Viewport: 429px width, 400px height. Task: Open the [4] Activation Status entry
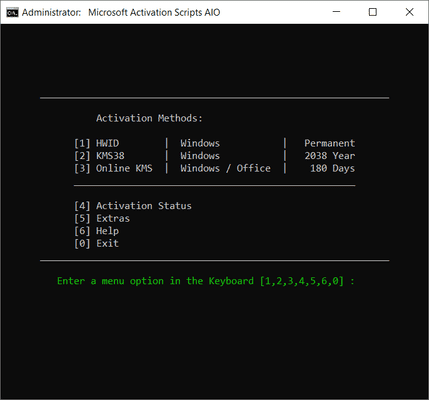tap(133, 206)
